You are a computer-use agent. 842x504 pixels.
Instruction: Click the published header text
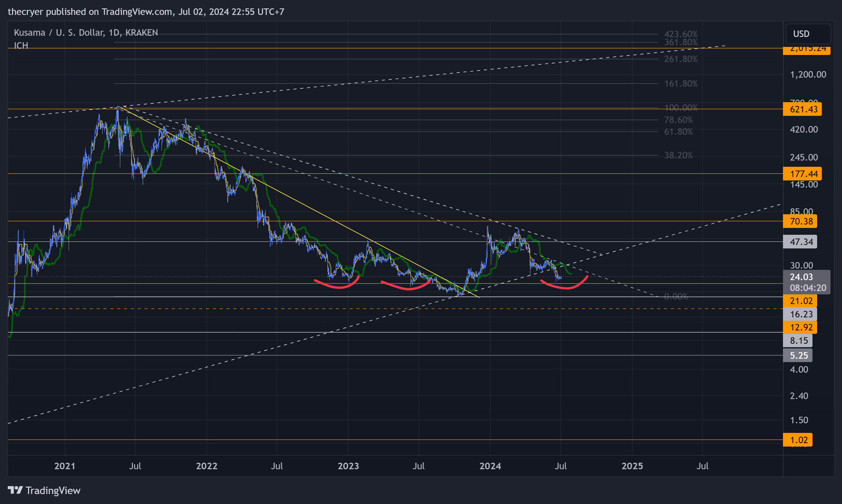coord(146,11)
